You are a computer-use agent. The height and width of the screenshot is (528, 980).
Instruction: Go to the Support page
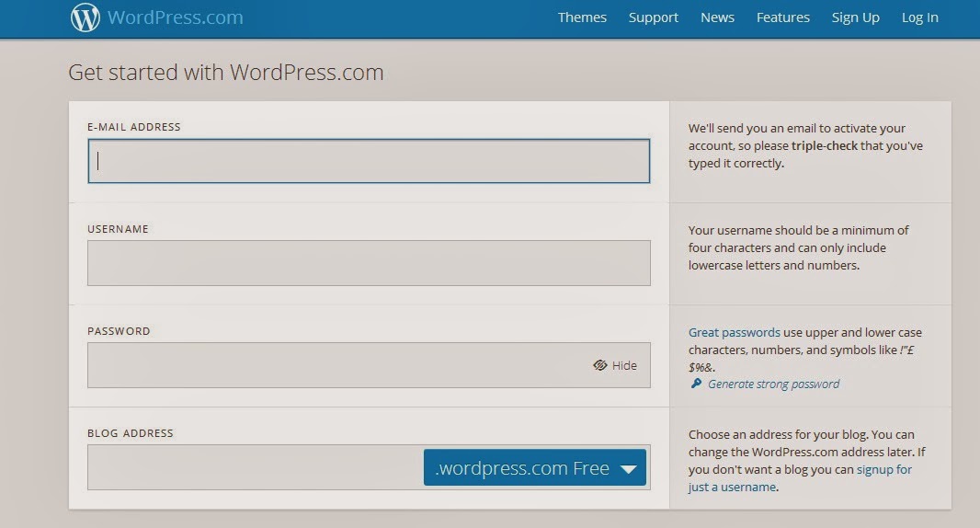653,17
